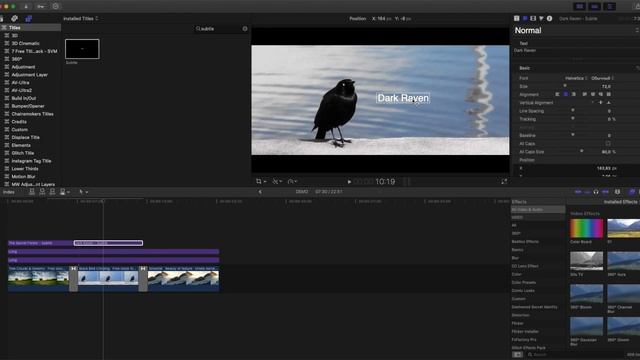The height and width of the screenshot is (360, 640).
Task: Select the Titles category in sidebar
Action: tap(31, 28)
